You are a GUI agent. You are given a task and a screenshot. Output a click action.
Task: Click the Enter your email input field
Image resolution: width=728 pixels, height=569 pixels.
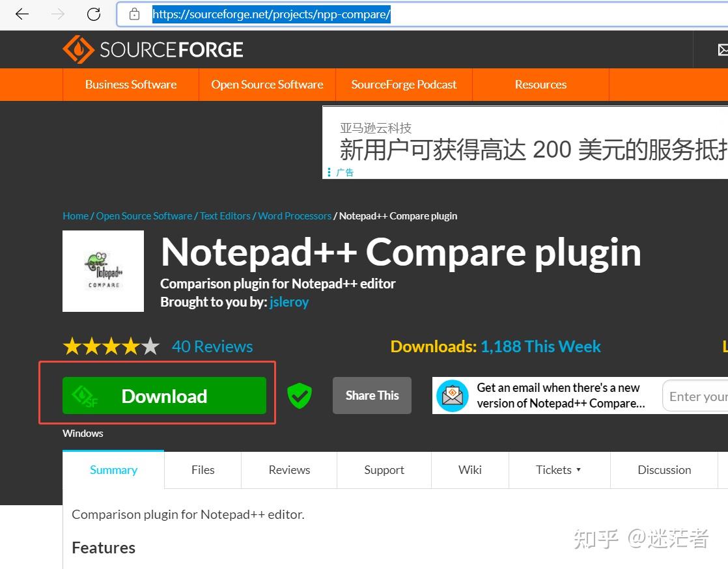click(x=695, y=396)
